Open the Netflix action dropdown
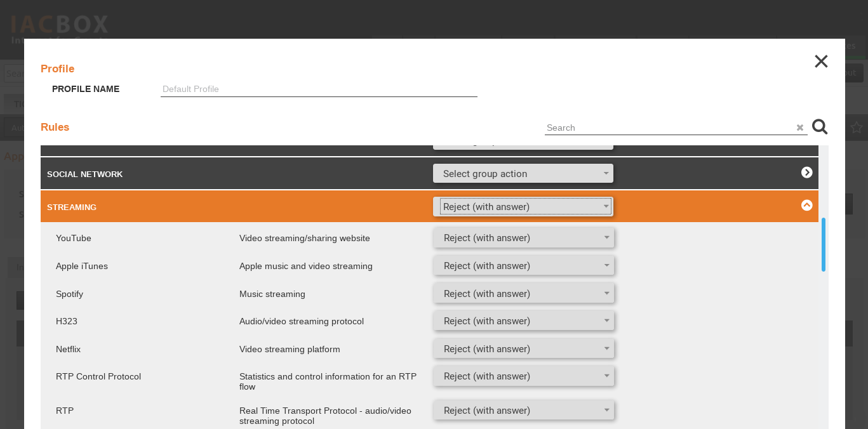868x429 pixels. click(x=524, y=349)
